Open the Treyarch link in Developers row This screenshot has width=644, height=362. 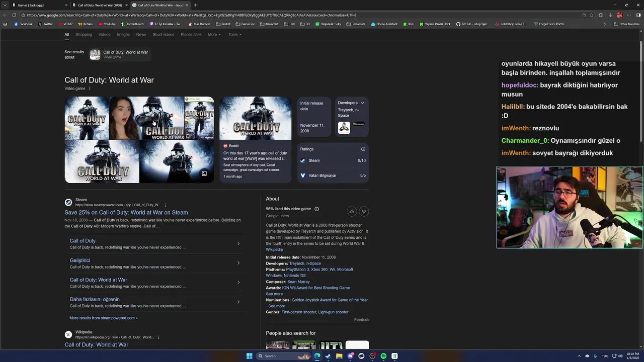297,263
